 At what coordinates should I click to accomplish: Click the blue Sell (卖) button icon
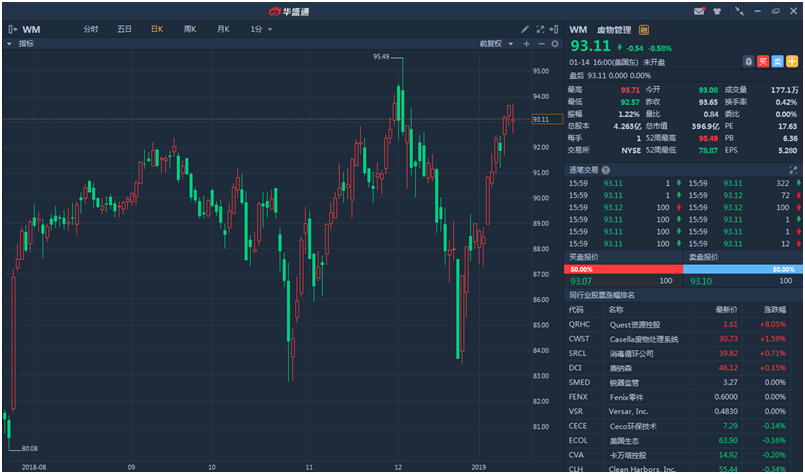777,62
